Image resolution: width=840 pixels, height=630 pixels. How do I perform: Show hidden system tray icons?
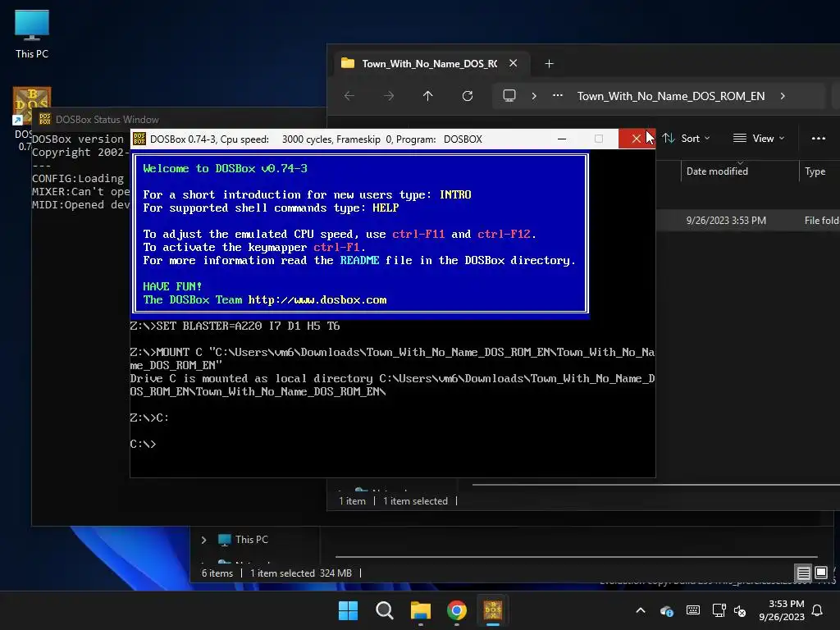641,610
